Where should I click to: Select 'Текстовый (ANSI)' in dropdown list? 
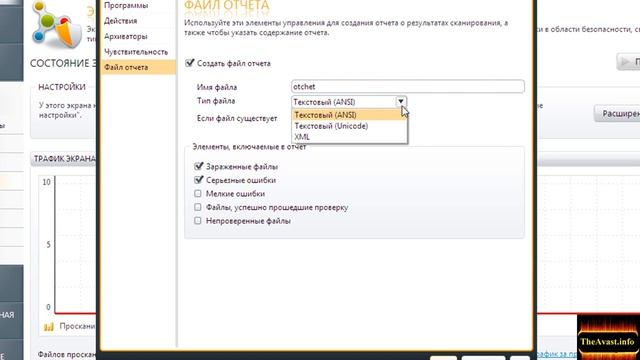349,115
